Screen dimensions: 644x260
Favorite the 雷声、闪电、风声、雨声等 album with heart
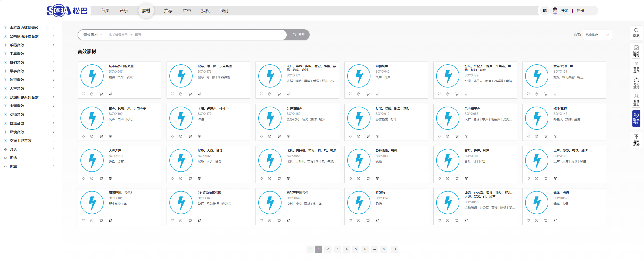pyautogui.click(x=84, y=136)
